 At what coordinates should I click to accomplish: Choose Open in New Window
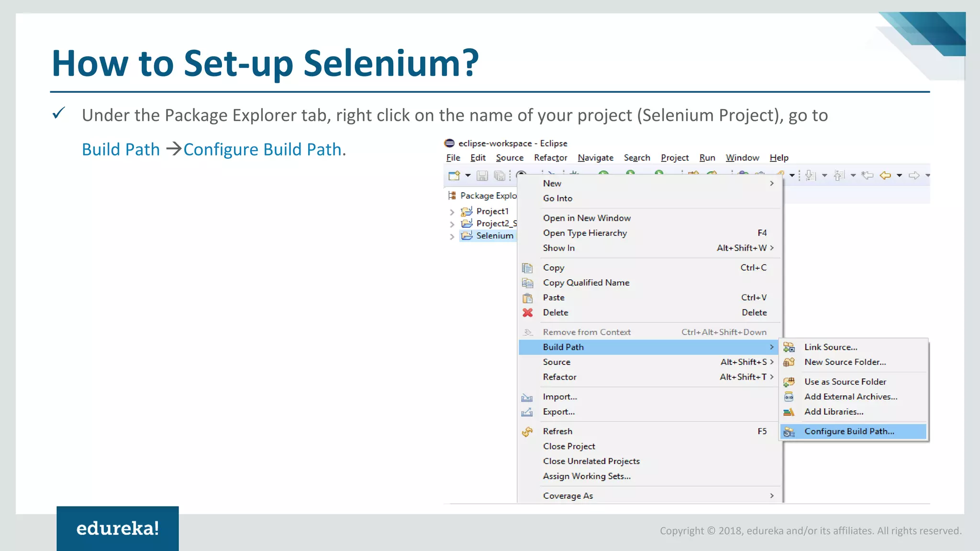pyautogui.click(x=650, y=218)
